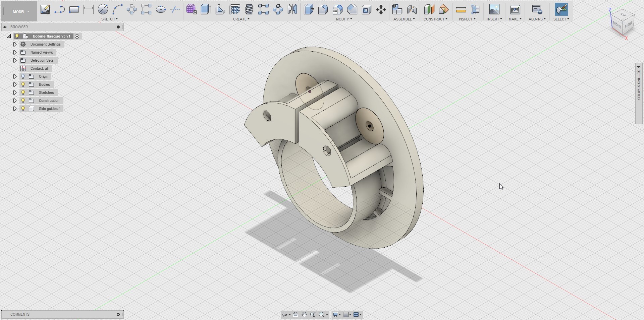
Task: Click the Move/Copy arrows icon
Action: click(x=381, y=9)
